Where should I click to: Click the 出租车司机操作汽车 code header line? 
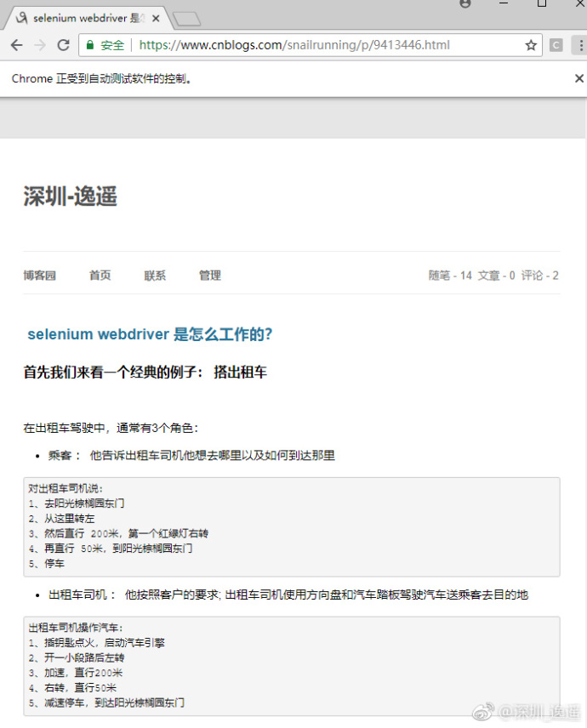point(76,628)
